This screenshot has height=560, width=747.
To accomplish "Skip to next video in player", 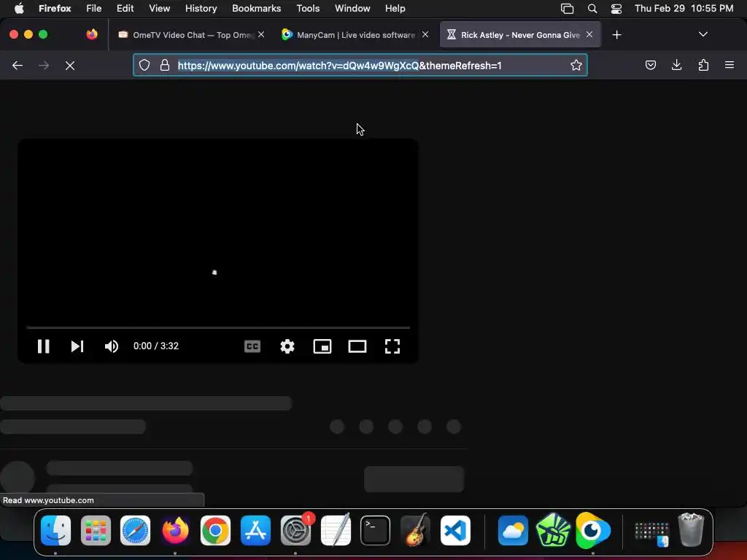I will [x=77, y=346].
